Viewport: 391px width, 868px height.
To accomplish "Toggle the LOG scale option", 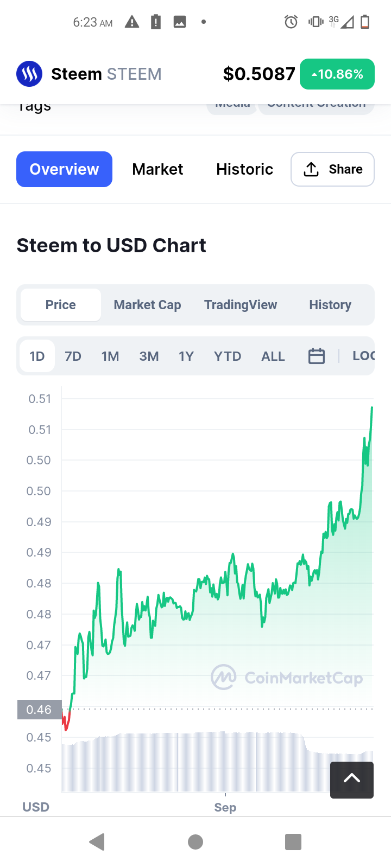I will tap(363, 356).
